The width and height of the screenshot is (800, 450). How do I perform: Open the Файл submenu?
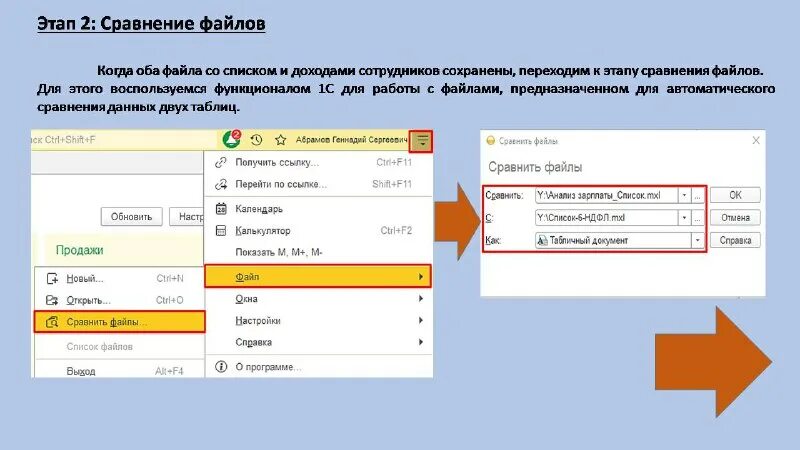coord(318,277)
